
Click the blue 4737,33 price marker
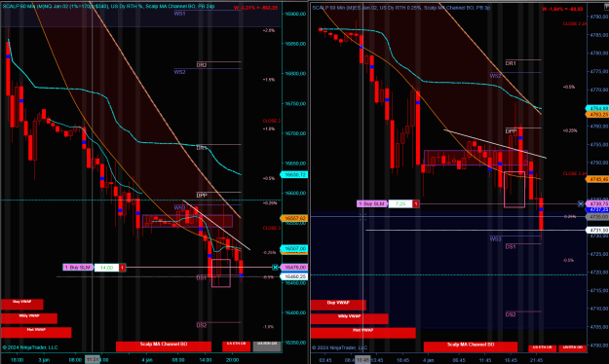(x=597, y=209)
